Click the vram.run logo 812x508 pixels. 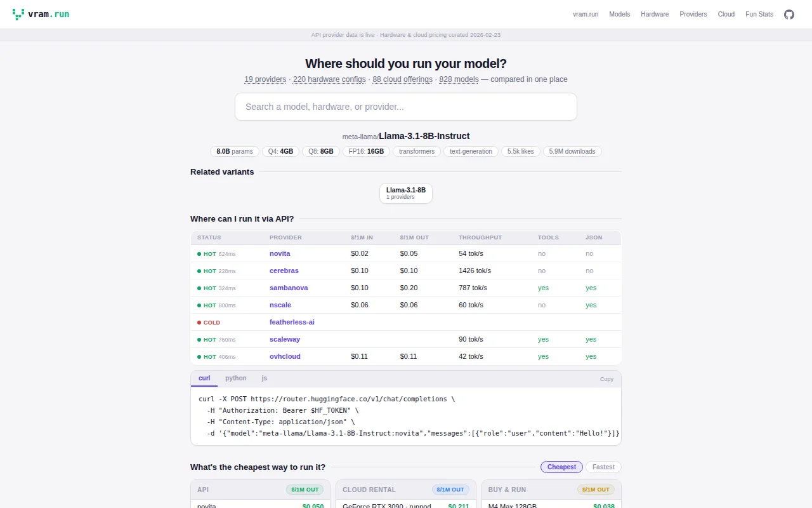41,14
